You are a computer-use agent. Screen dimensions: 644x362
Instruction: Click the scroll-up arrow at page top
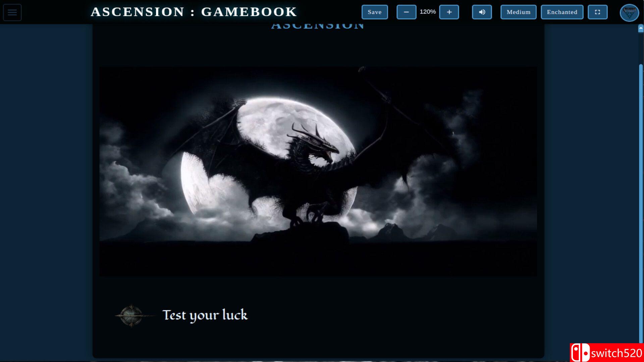click(641, 28)
